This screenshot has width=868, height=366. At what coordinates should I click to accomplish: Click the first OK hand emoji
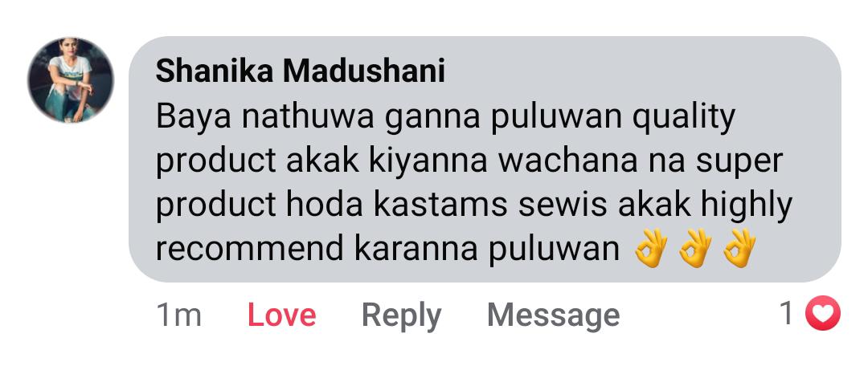click(x=650, y=248)
